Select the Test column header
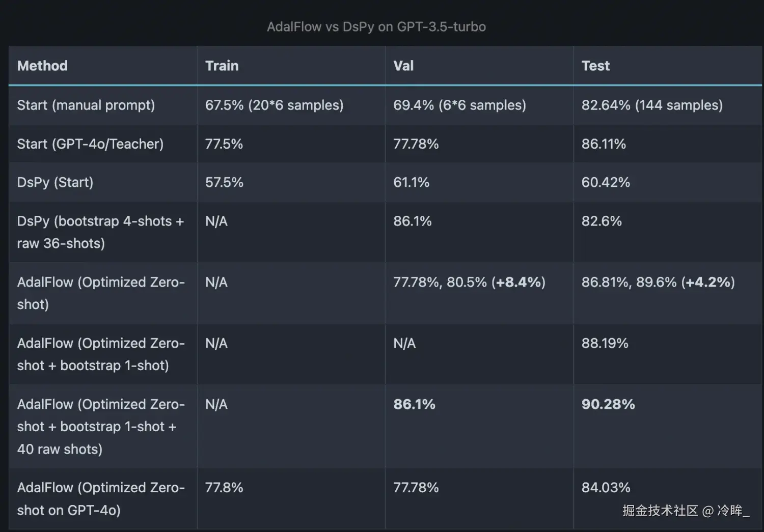The image size is (764, 532). coord(595,66)
